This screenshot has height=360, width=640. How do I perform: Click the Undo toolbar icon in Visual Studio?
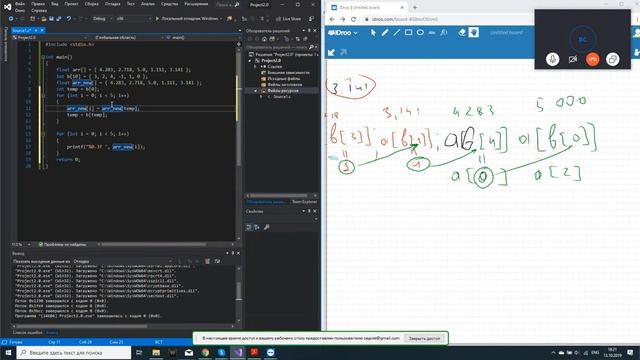(x=69, y=18)
